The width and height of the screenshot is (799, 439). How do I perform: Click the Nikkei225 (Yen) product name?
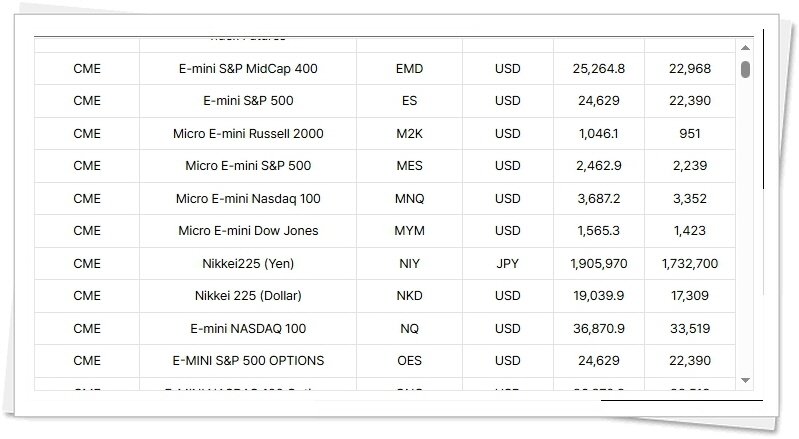pos(248,264)
